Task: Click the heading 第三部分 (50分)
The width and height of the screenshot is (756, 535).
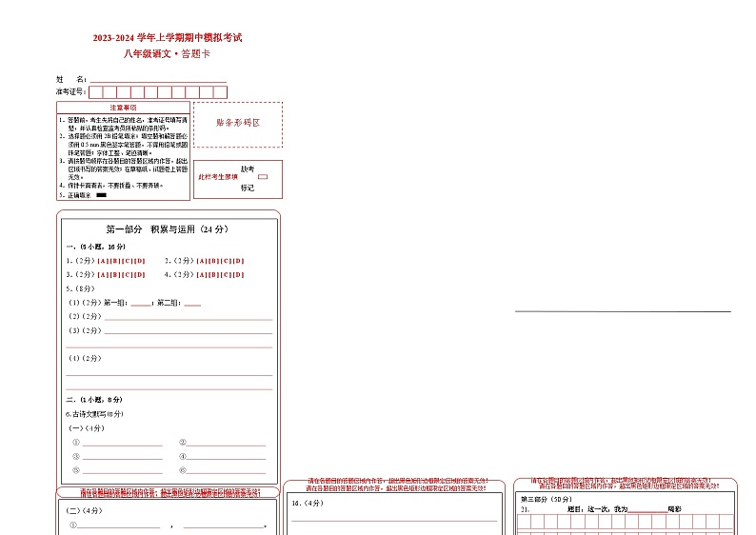Action: (546, 500)
